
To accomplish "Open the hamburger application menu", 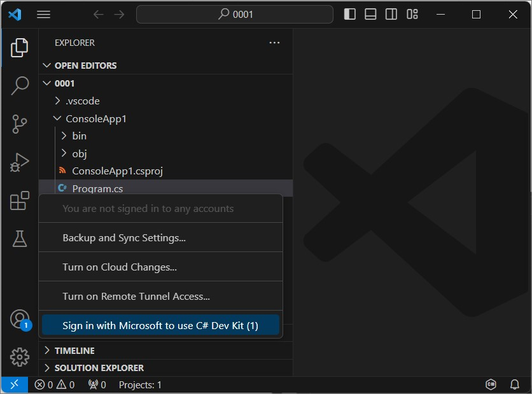I will [43, 14].
